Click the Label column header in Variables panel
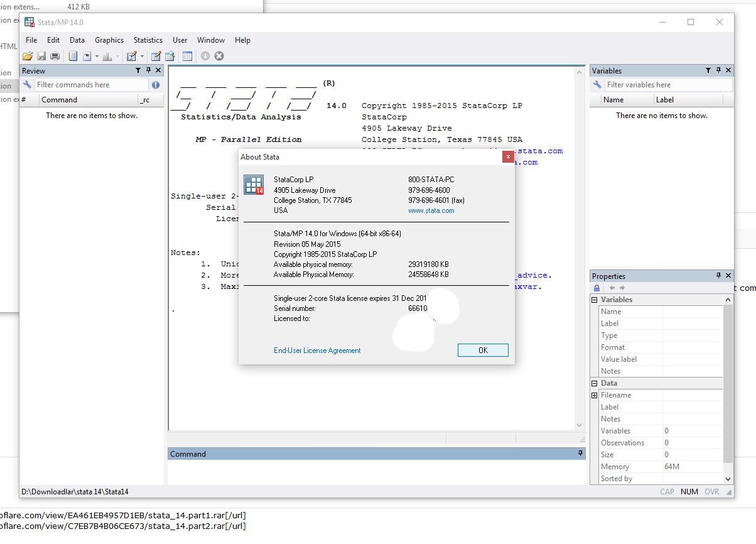 [688, 100]
